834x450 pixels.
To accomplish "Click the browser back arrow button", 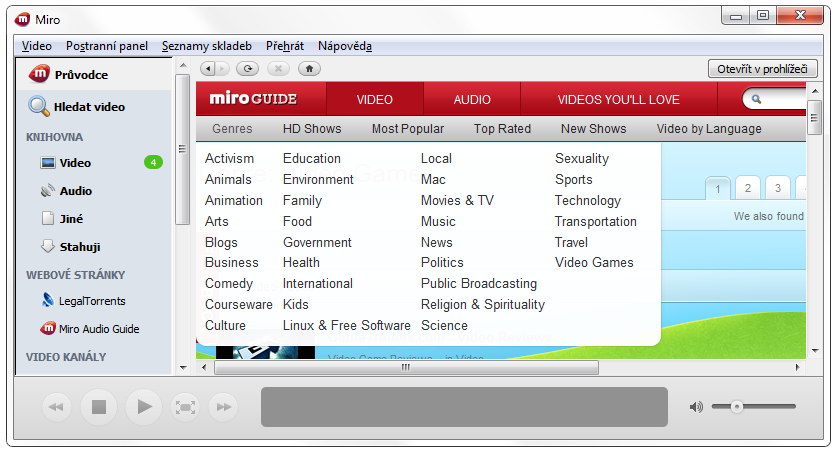I will pos(208,69).
